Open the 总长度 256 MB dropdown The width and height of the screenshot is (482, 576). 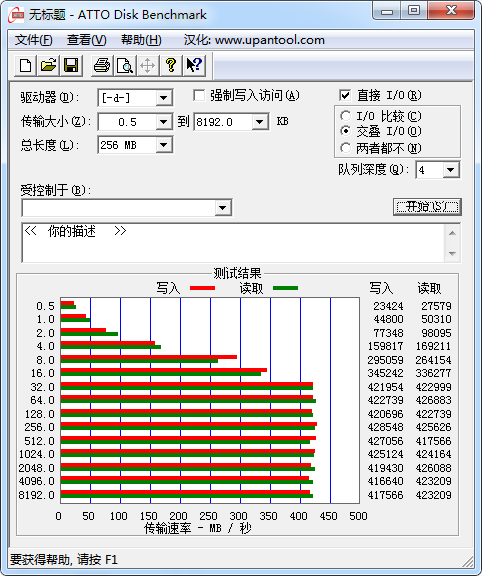pos(163,145)
